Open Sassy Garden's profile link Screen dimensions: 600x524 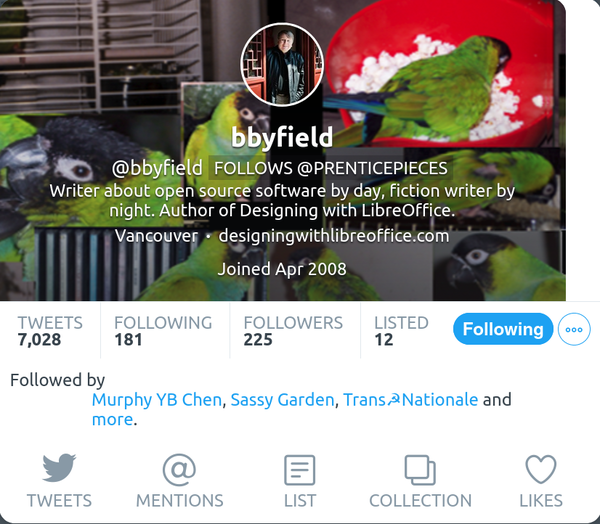click(282, 400)
